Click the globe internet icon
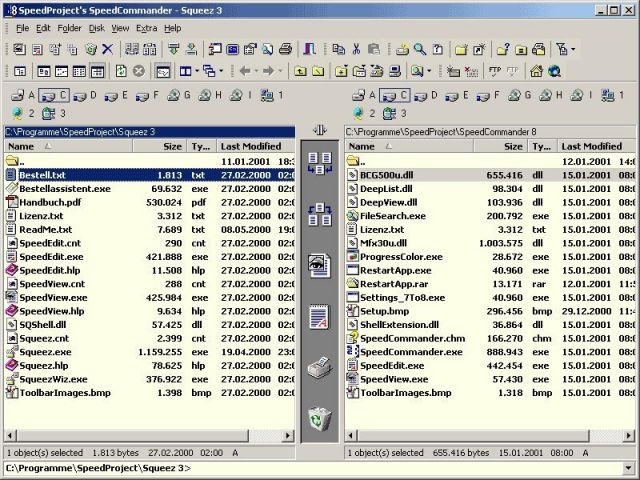 (x=554, y=71)
